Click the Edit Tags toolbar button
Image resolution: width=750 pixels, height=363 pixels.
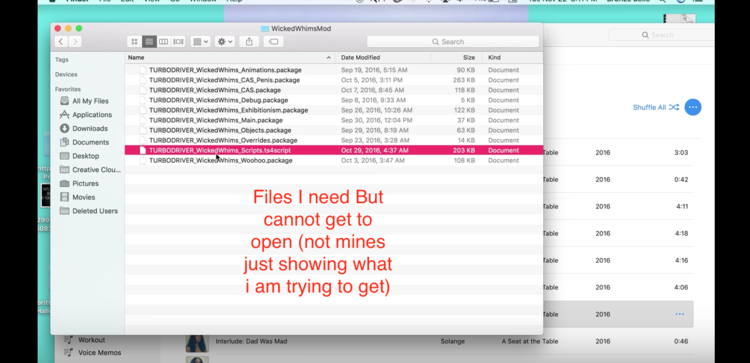(273, 42)
